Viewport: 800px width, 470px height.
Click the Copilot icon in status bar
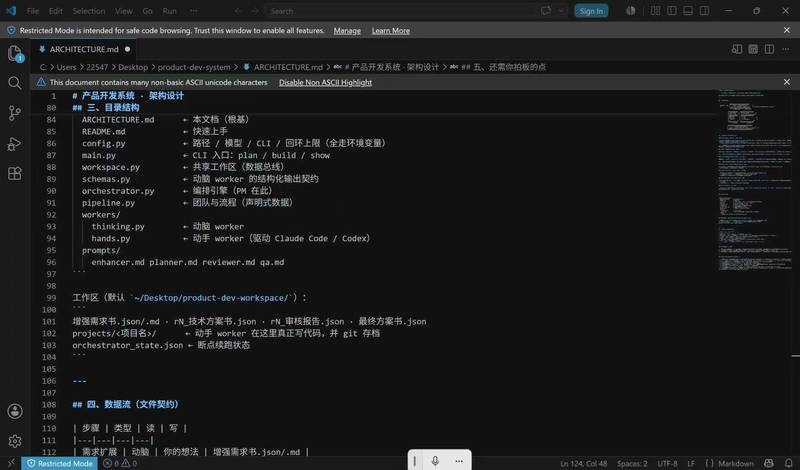[769, 463]
